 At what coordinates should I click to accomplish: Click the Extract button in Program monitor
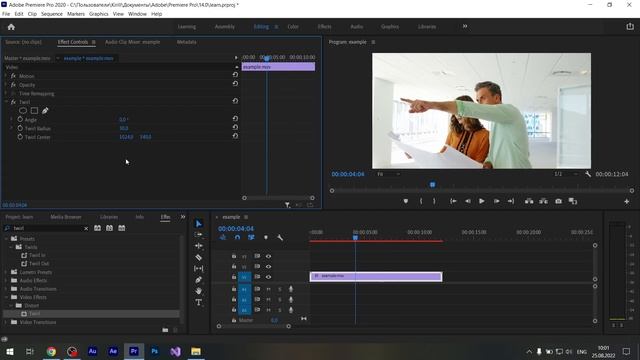544,201
